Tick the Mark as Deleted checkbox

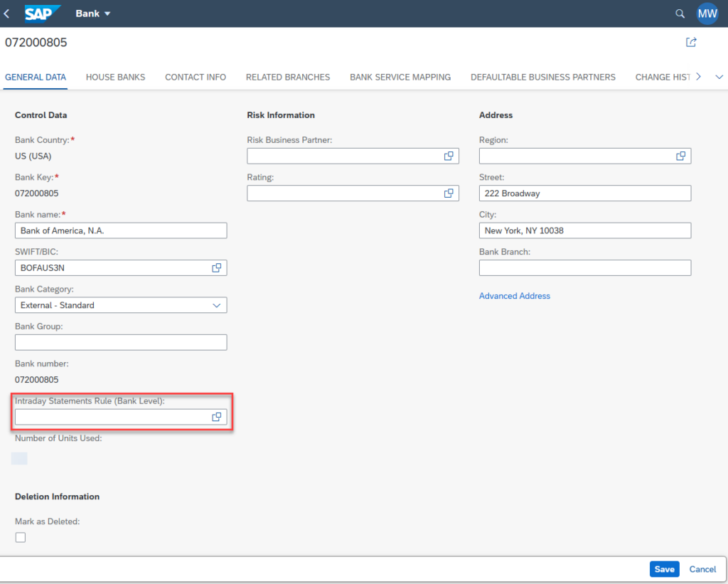pos(21,538)
